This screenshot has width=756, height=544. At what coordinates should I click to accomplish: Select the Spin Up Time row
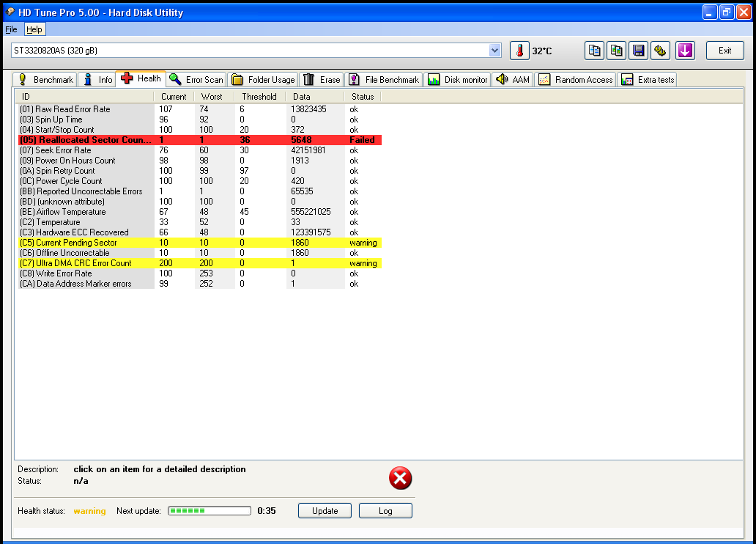click(200, 120)
